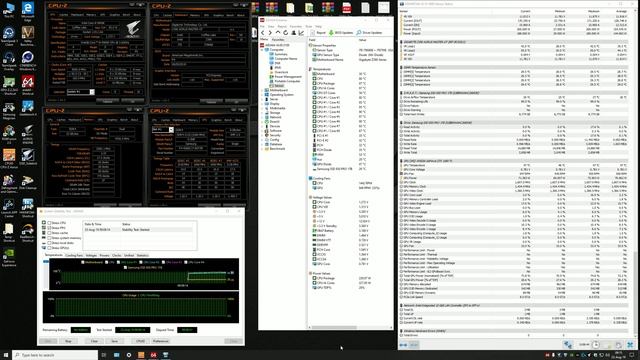Enable the Stress CPU checkbox
The image size is (640, 360).
pyautogui.click(x=49, y=223)
